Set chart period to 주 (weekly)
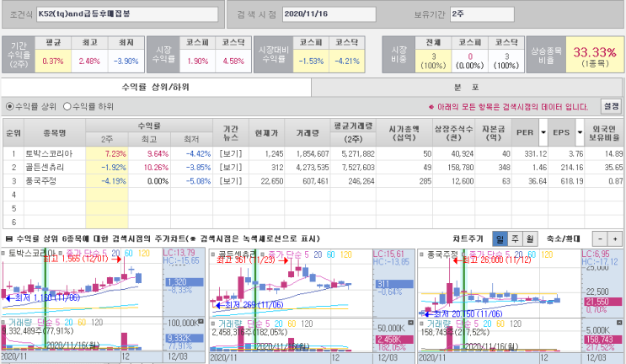Viewport: 626px width, 364px height. pyautogui.click(x=515, y=238)
